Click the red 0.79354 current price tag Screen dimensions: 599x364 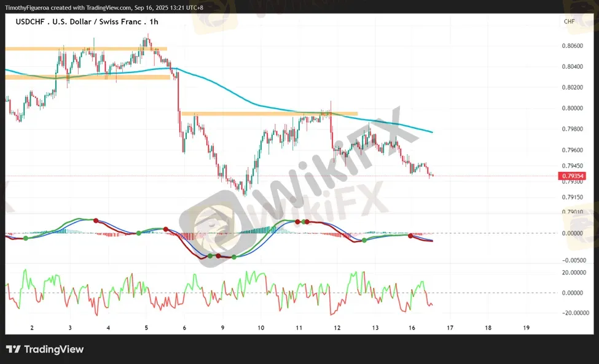click(572, 176)
